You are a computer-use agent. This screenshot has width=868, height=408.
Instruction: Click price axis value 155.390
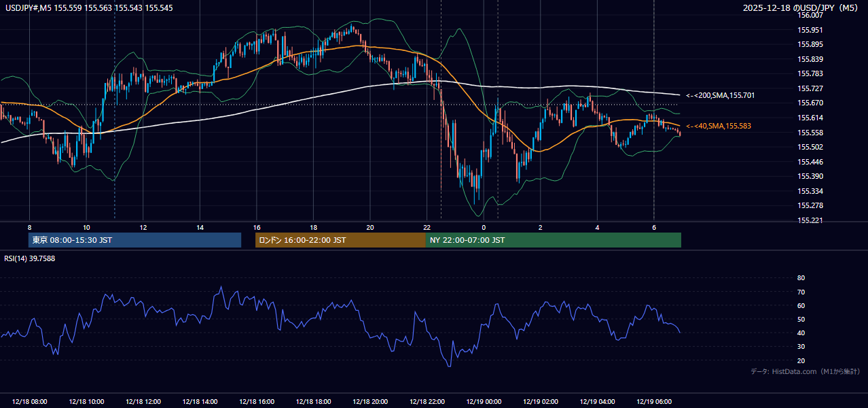click(810, 176)
